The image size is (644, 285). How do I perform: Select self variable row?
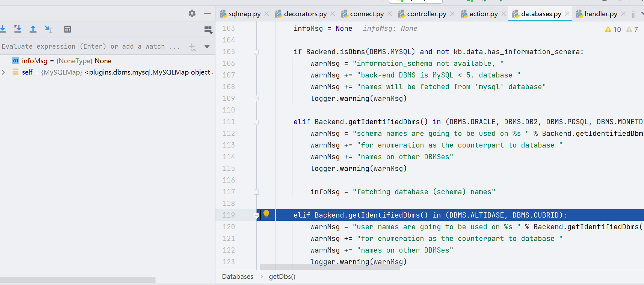pos(108,72)
